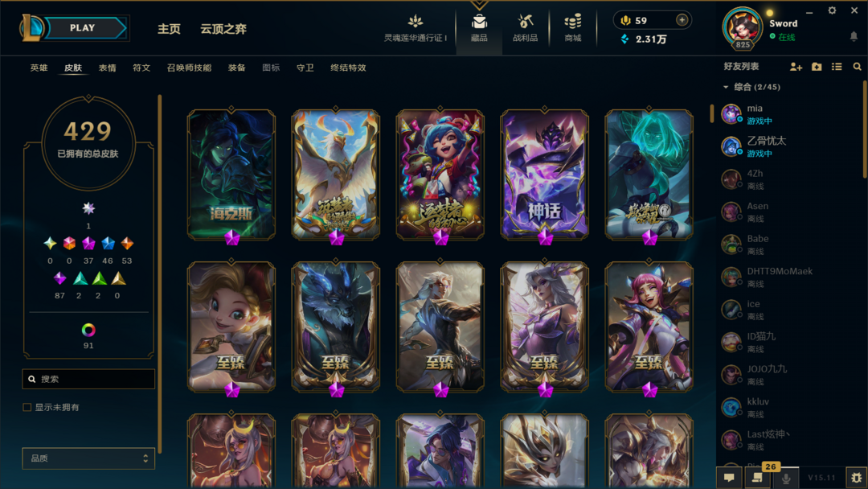Open the chat bubble icon

click(729, 478)
